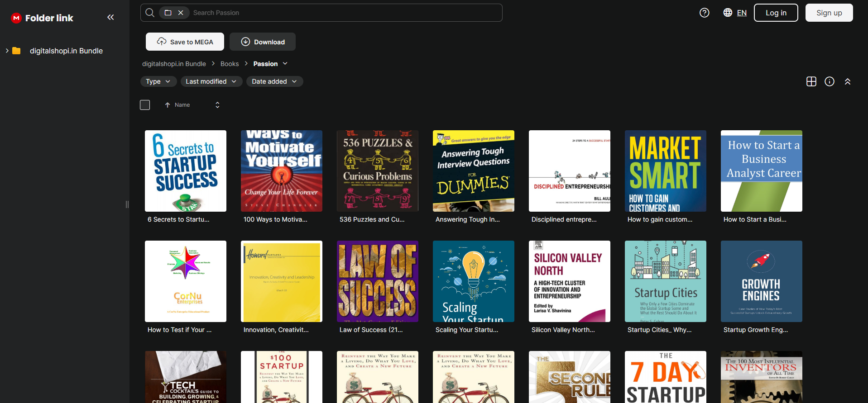Go to Books breadcrumb
868x403 pixels.
click(x=230, y=64)
